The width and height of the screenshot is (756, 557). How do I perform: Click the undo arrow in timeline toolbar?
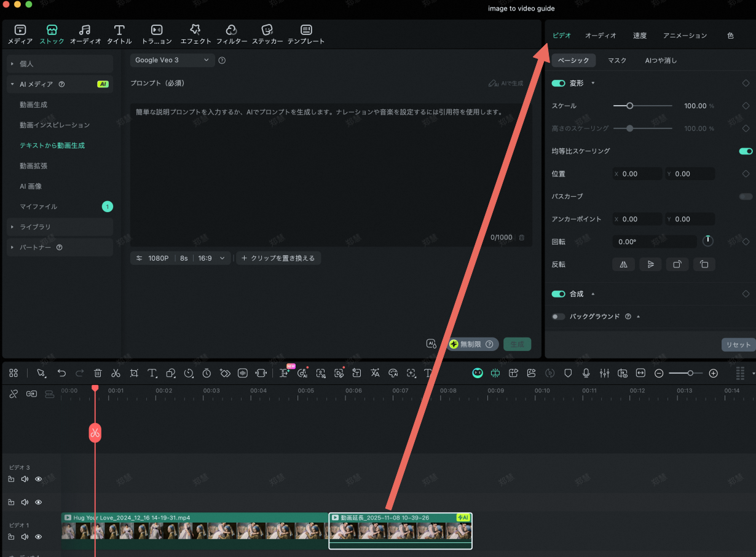[61, 373]
